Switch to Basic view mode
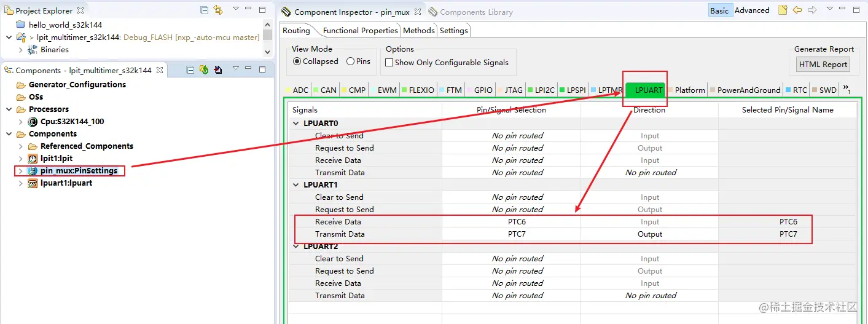This screenshot has height=324, width=868. (719, 10)
